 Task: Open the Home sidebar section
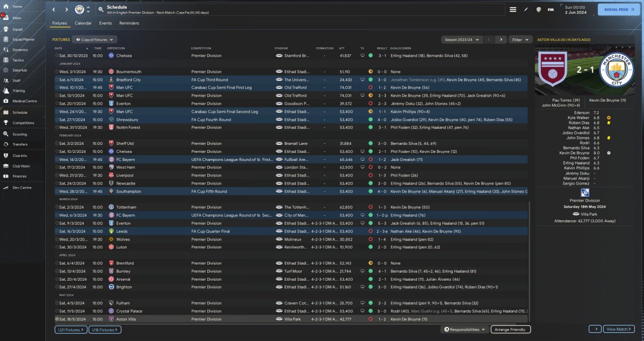point(22,7)
